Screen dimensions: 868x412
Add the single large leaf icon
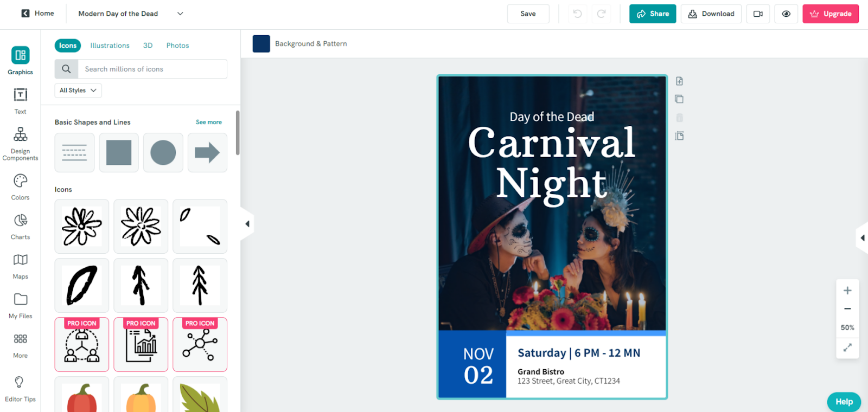tap(82, 285)
